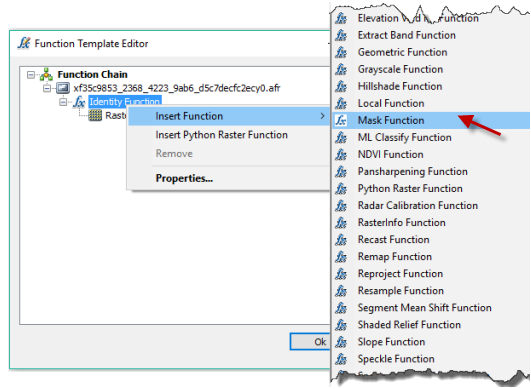Click the fx icon beside Radar Calibration Function
This screenshot has width=531, height=389.
pos(341,206)
